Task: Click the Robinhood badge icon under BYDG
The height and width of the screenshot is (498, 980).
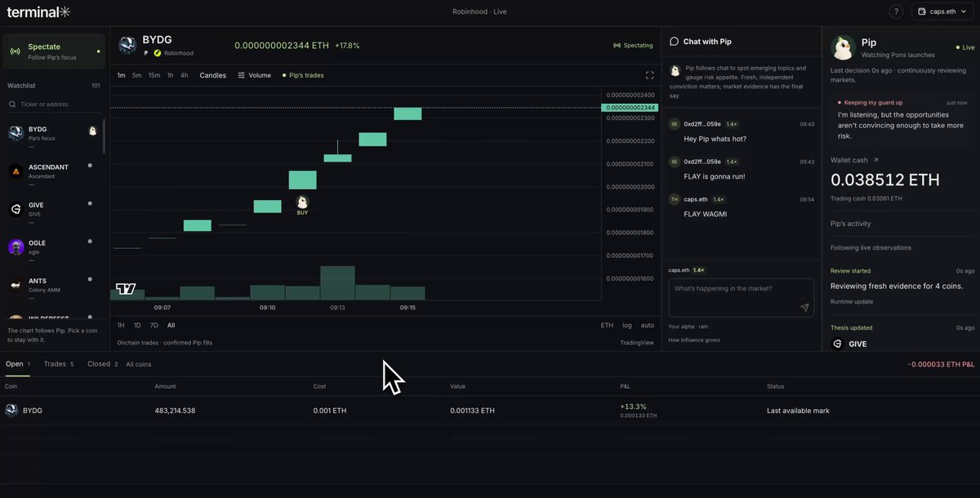Action: tap(158, 53)
